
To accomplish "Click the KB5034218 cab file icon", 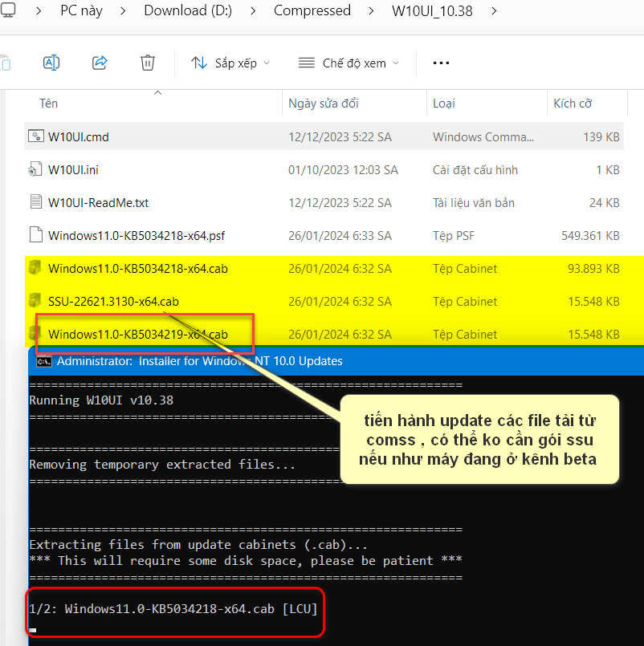I will coord(35,268).
